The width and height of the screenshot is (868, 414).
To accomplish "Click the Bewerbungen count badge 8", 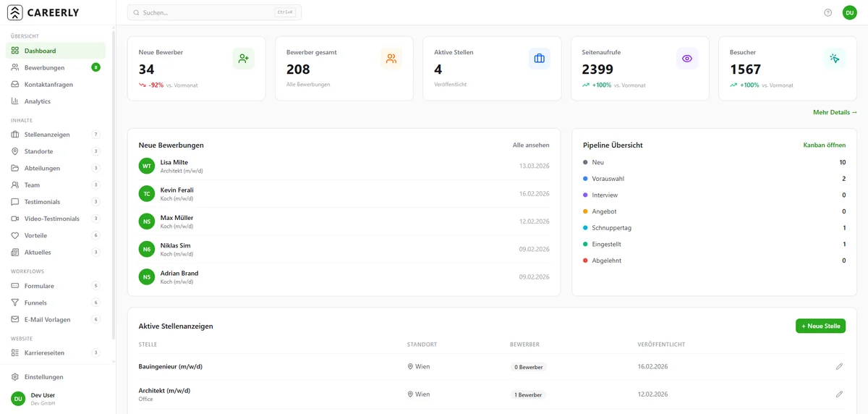I will (x=95, y=67).
